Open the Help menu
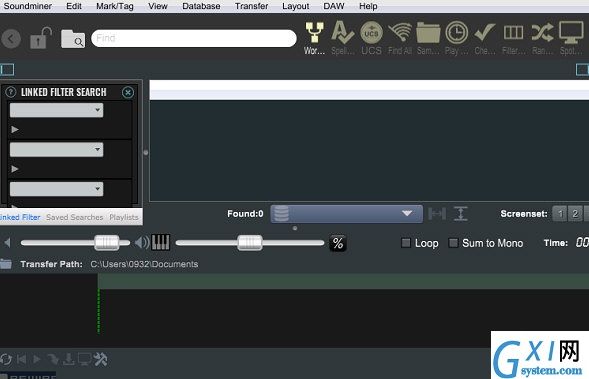This screenshot has width=589, height=379. [368, 6]
